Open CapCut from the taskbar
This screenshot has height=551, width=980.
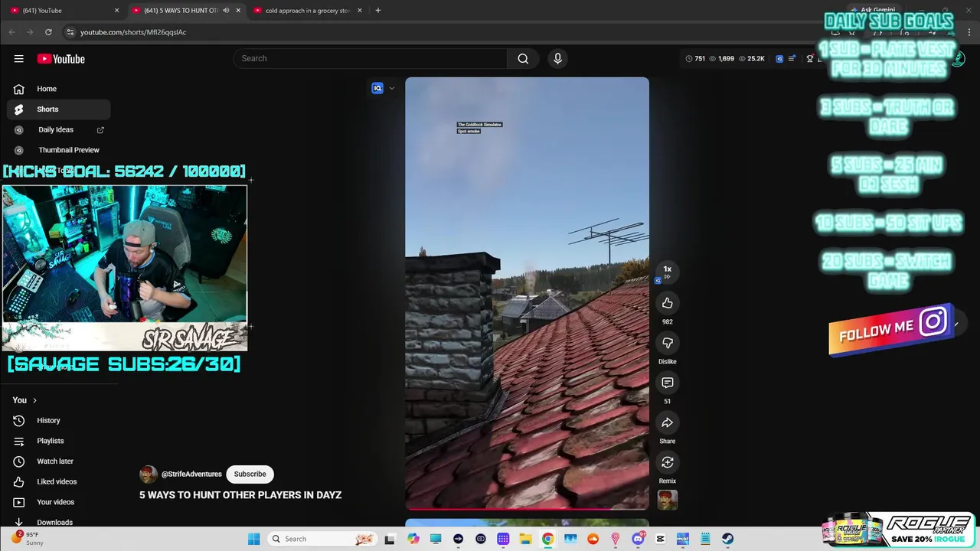click(x=660, y=539)
